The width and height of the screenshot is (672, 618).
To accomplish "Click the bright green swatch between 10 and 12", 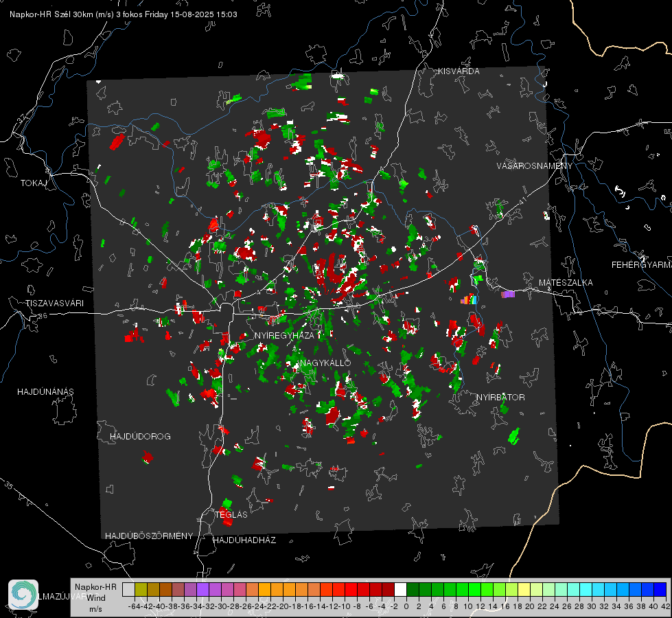I will (x=474, y=589).
